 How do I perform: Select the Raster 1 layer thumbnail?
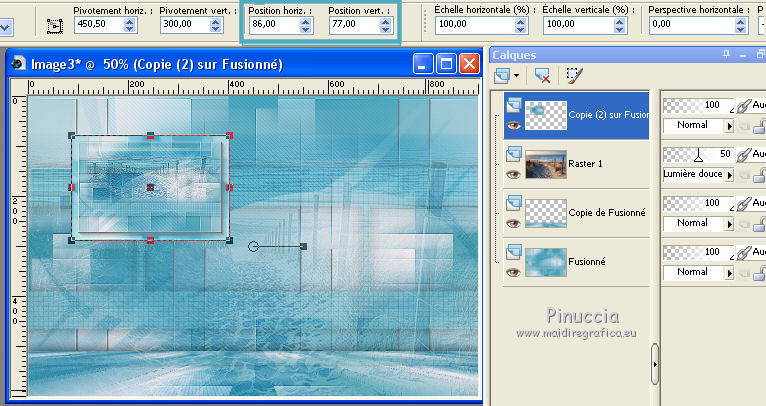click(x=546, y=164)
